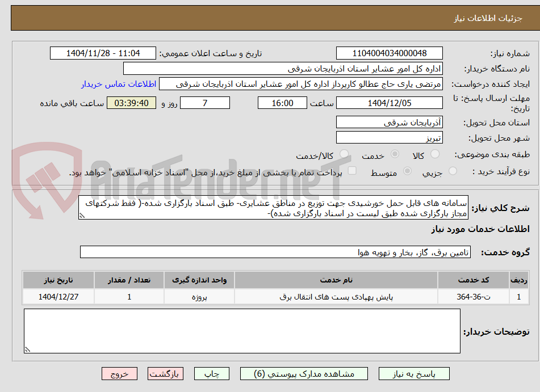Image resolution: width=540 pixels, height=392 pixels.
Task: Click the توضیحات خریدار text area
Action: pos(242,331)
